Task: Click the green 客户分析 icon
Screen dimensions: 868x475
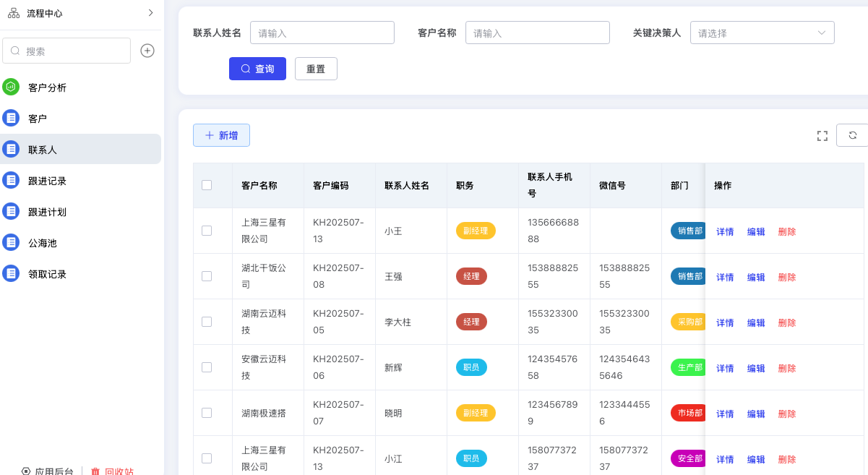Action: [x=11, y=87]
